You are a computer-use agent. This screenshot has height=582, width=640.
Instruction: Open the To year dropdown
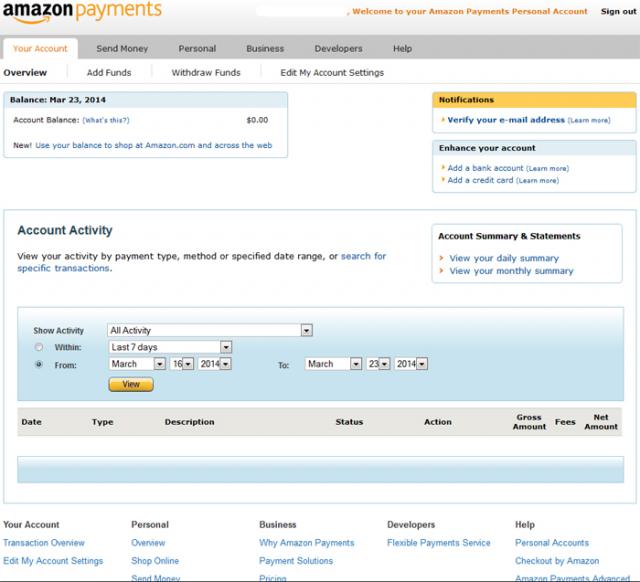click(x=411, y=364)
